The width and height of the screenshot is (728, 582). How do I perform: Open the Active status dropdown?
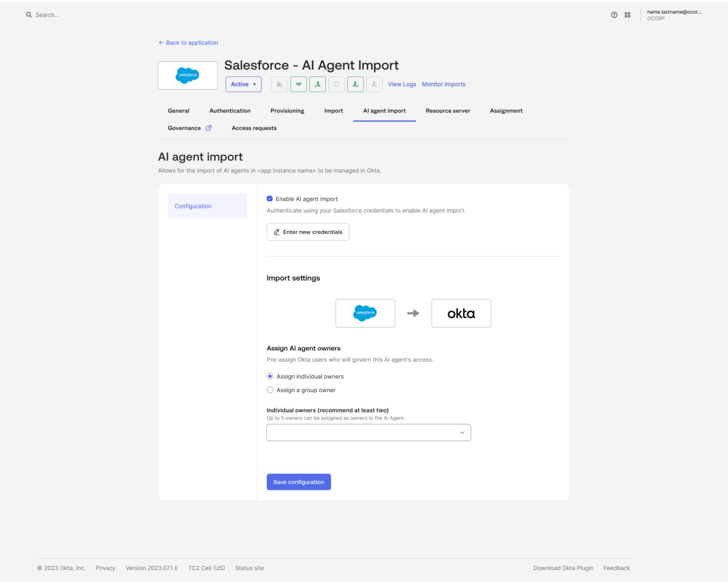[243, 84]
